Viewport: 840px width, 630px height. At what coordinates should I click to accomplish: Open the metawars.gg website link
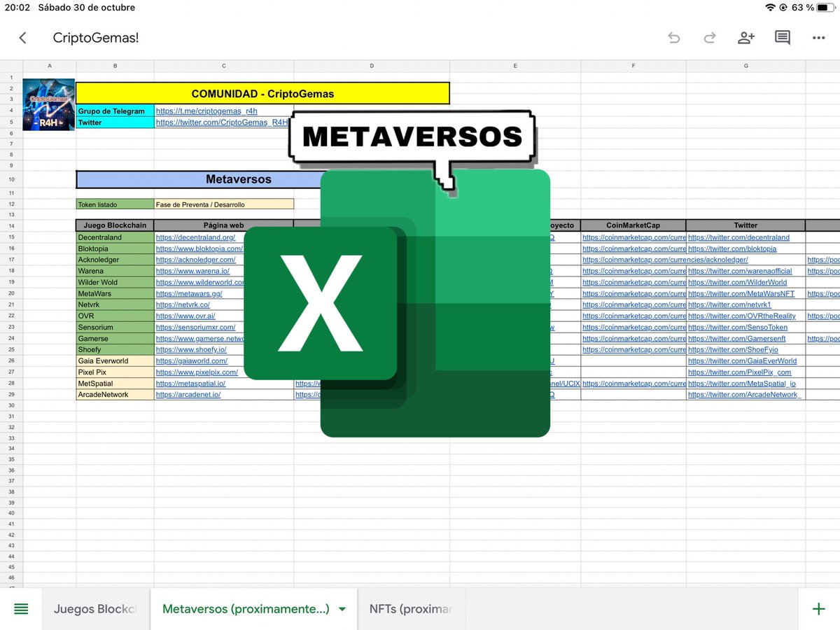[189, 293]
